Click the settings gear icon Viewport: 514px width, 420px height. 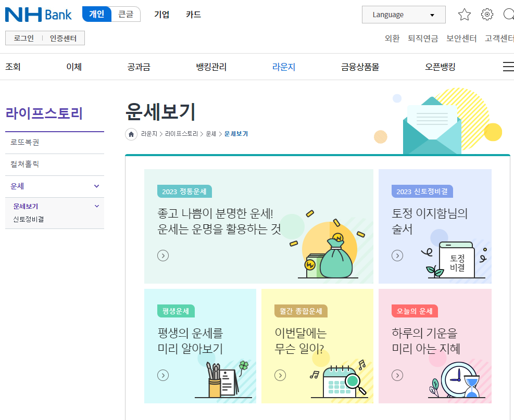point(487,14)
